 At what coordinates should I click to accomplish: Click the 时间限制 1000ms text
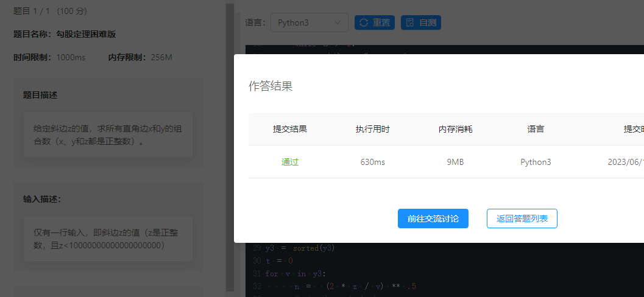(50, 57)
